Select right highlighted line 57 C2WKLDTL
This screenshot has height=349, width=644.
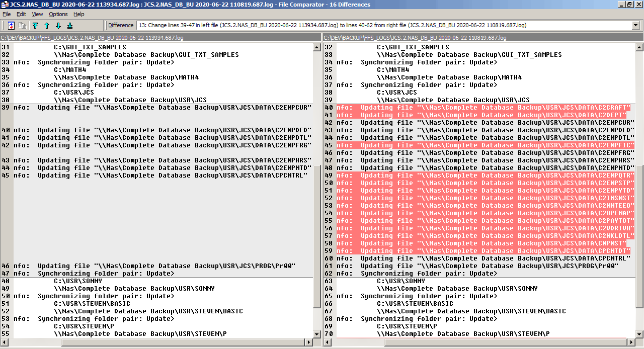coord(486,236)
